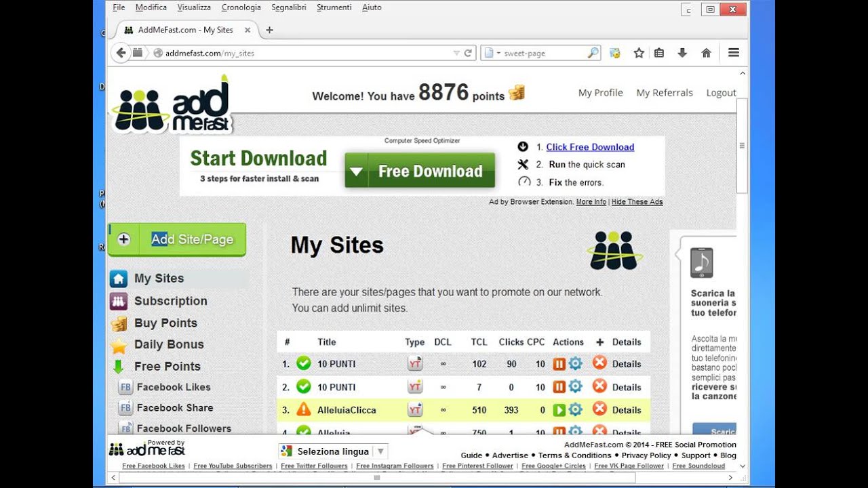Open the bookmarks list toolbar icon

coord(659,53)
